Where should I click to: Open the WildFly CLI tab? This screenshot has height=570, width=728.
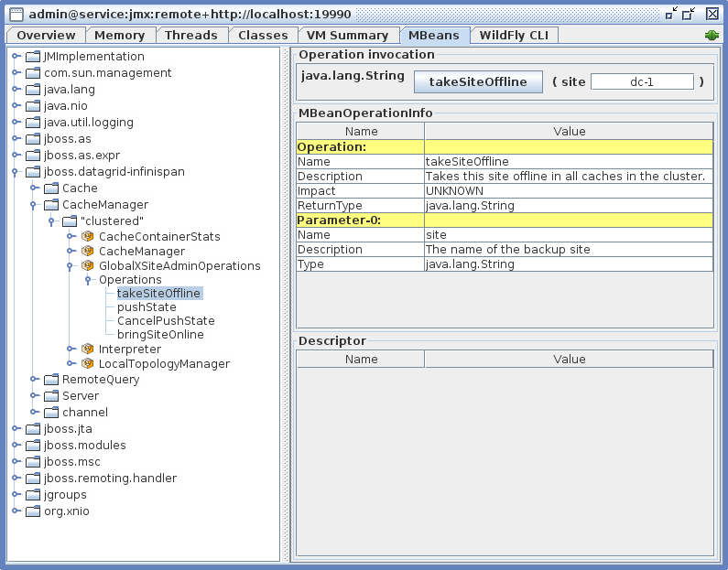pos(514,36)
